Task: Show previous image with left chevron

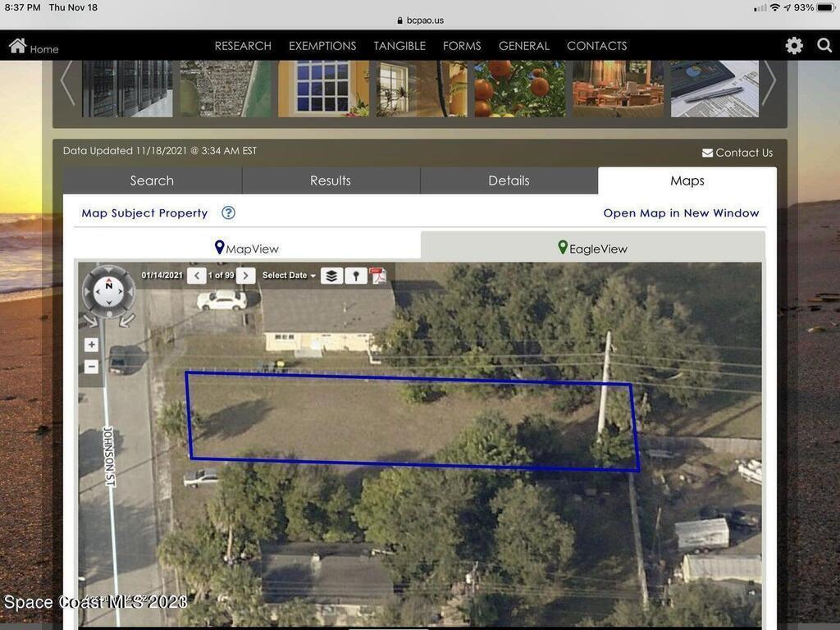Action: [x=197, y=276]
